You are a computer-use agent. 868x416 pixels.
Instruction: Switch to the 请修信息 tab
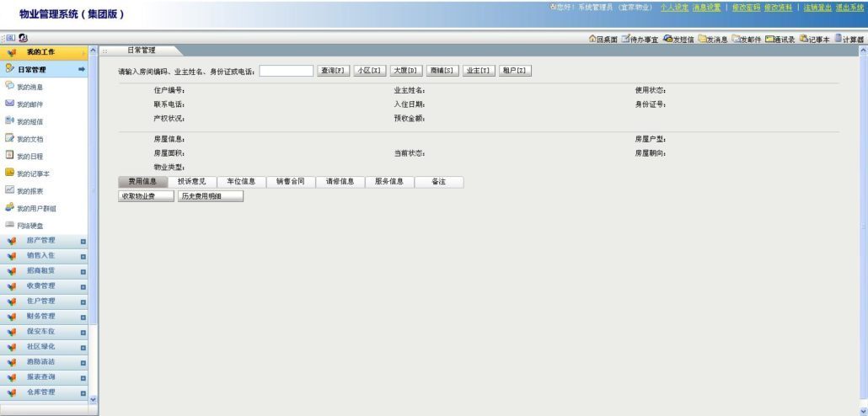click(340, 181)
